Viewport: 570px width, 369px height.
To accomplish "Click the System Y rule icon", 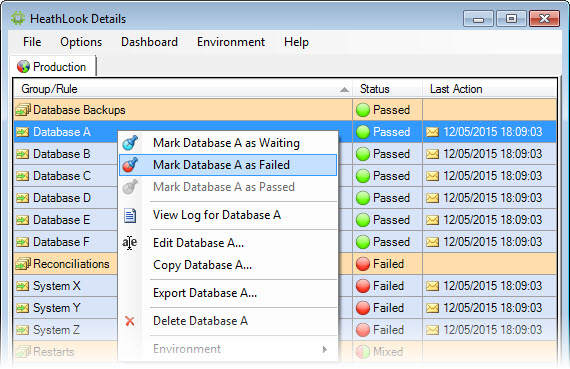I will point(23,308).
